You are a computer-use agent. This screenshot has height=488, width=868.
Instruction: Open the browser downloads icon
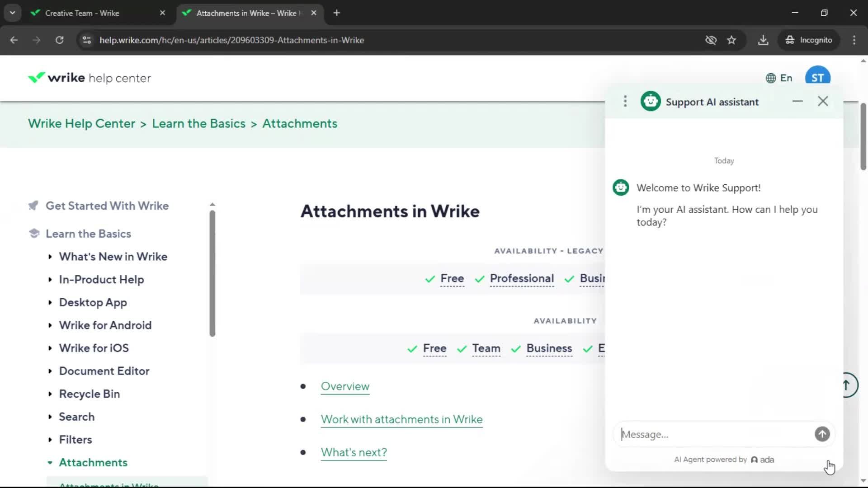click(763, 40)
